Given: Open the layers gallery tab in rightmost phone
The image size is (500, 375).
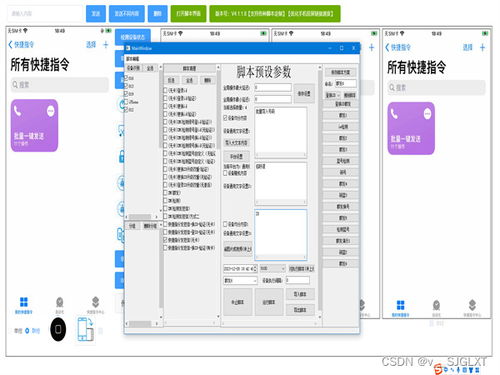Looking at the screenshot, I should point(472,305).
